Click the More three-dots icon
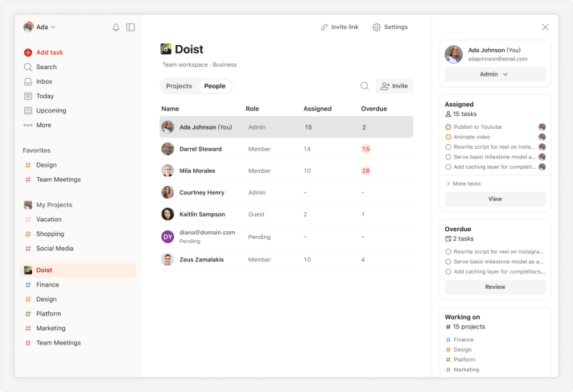 tap(28, 125)
